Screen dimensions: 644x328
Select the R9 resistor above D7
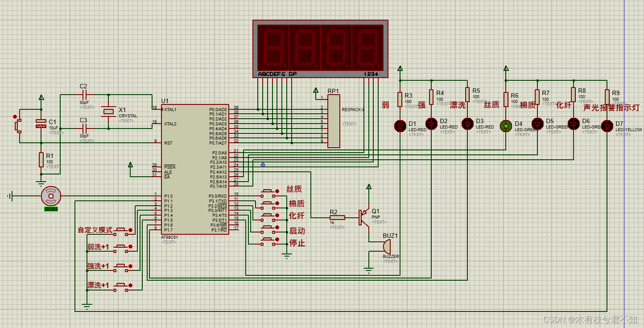tap(607, 97)
